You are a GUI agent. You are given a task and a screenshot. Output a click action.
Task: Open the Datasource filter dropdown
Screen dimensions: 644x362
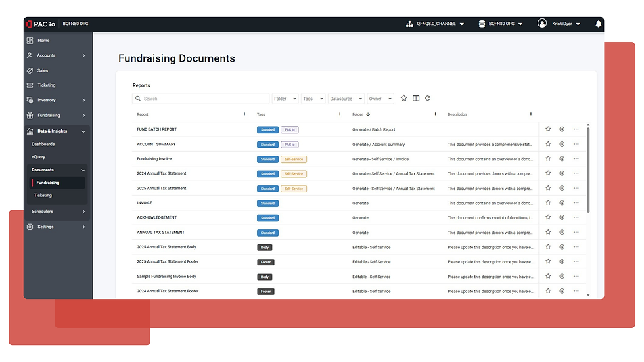point(346,99)
